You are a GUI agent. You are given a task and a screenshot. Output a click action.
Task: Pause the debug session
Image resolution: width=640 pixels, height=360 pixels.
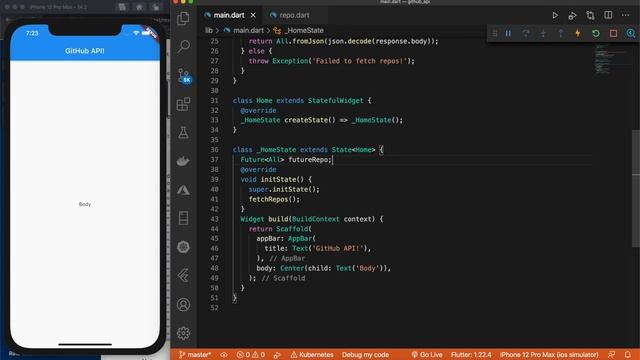tap(508, 33)
